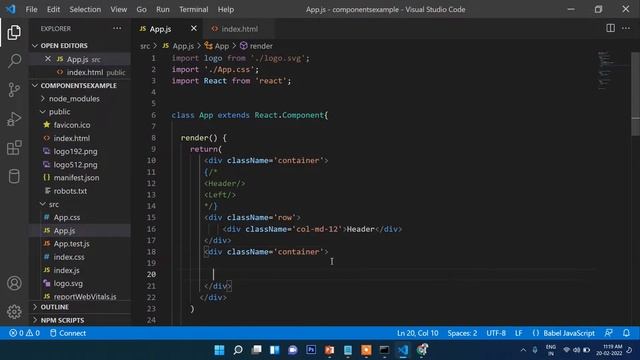Expand the NPM Scripts section

pos(80,320)
